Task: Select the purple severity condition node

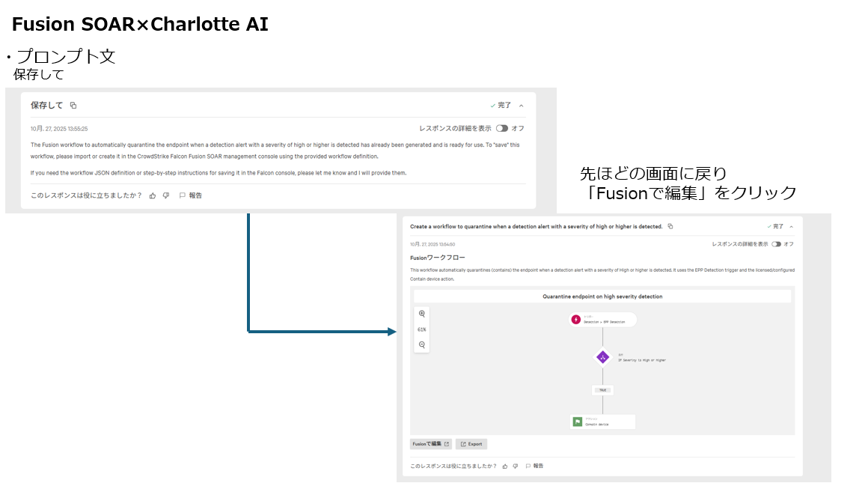Action: coord(603,358)
